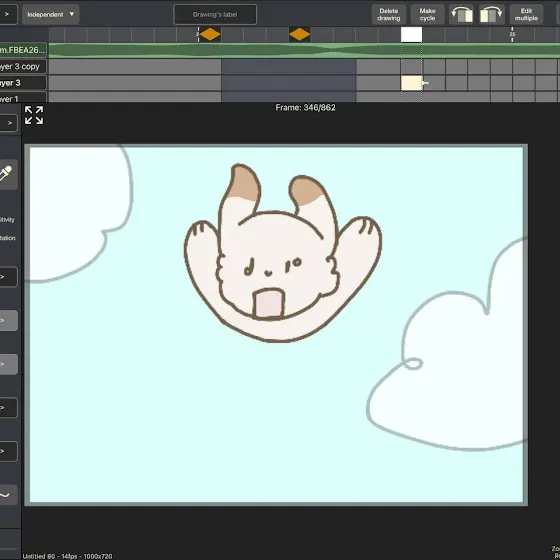Click the fullscreen expand arrows icon
The height and width of the screenshot is (560, 560).
34,115
